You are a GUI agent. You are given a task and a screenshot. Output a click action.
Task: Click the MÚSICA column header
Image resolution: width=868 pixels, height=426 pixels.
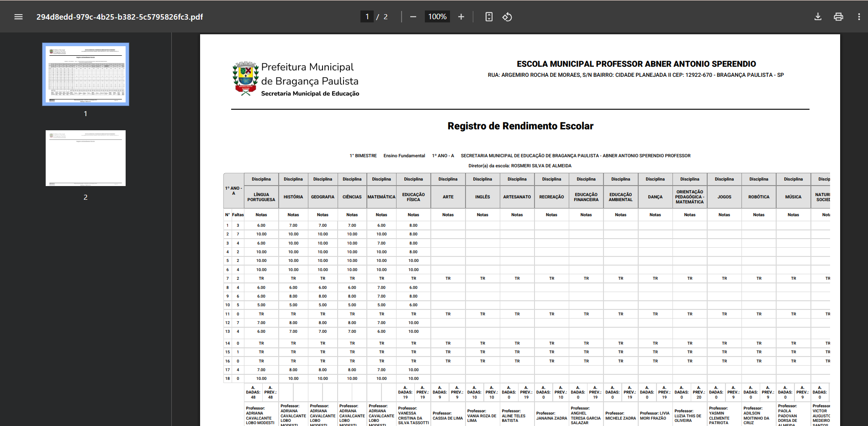coord(794,197)
